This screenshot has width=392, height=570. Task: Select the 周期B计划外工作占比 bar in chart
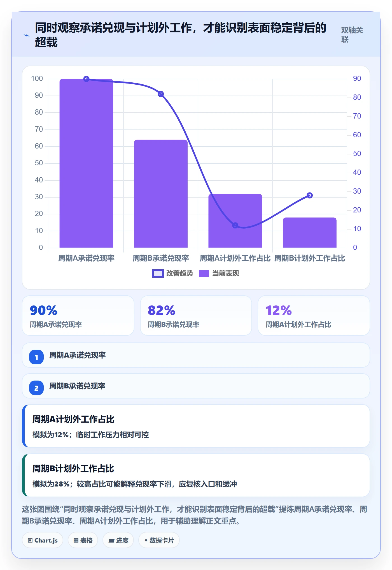click(x=310, y=233)
